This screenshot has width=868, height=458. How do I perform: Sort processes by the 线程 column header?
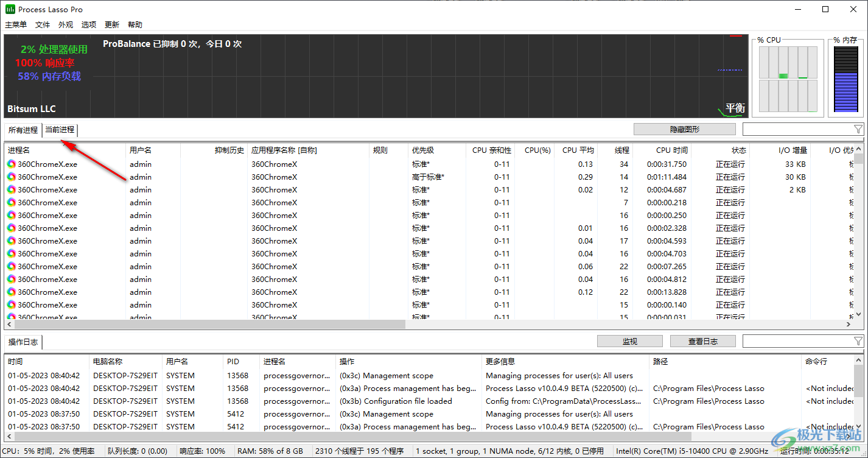615,150
